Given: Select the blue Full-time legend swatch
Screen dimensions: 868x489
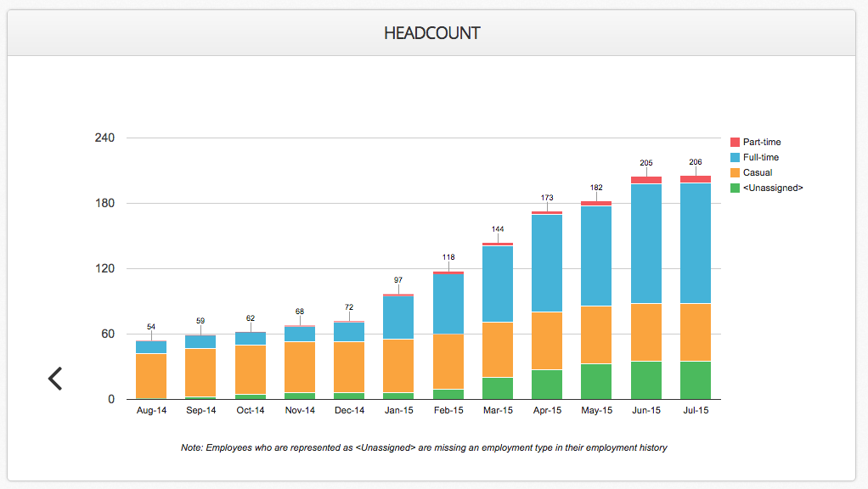Looking at the screenshot, I should [736, 158].
